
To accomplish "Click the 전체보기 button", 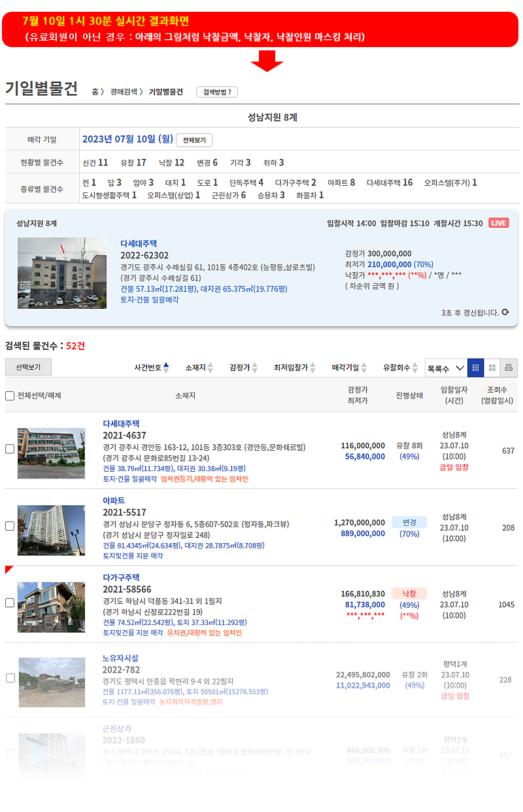I will 194,140.
